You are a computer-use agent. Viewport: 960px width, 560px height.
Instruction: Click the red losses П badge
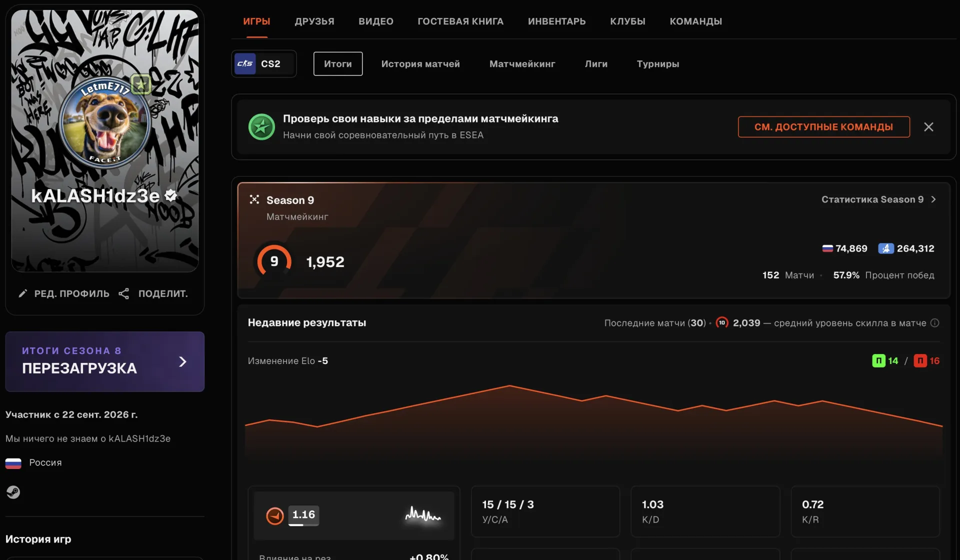[920, 360]
